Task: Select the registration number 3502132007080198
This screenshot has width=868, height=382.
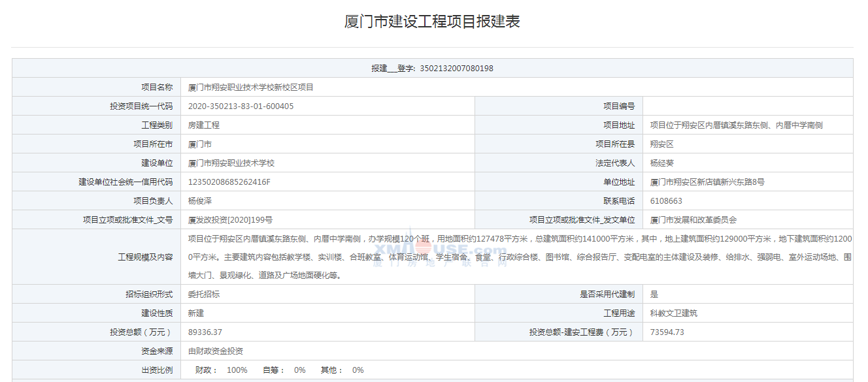Action: tap(456, 69)
